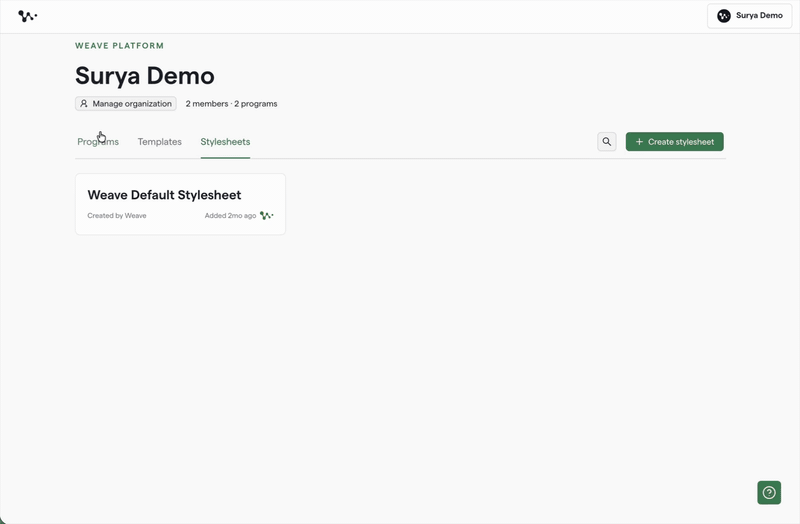The width and height of the screenshot is (800, 524).
Task: Click the WEAVE PLATFORM label
Action: pos(119,46)
